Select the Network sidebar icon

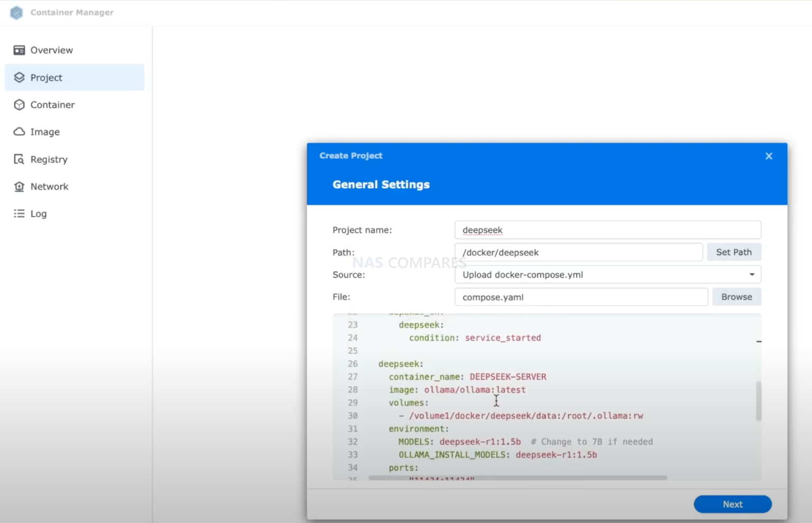pos(19,186)
